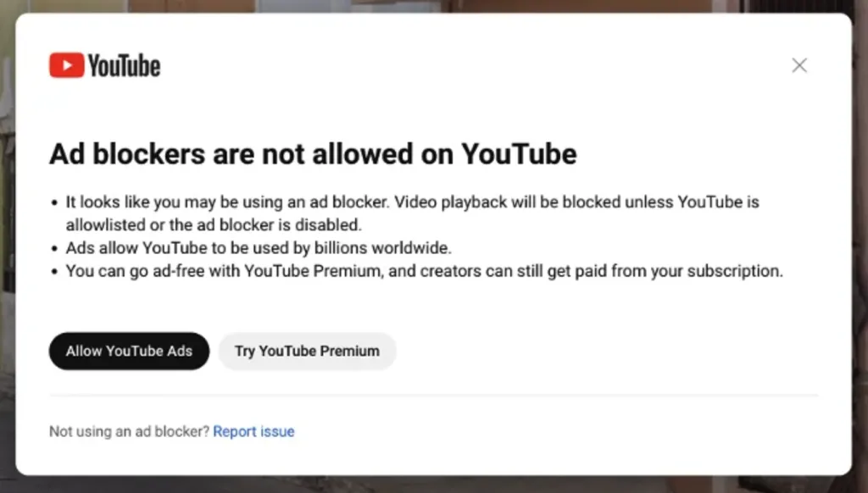Click the bullet dot before 'It looks like'
The image size is (868, 493).
pyautogui.click(x=54, y=203)
